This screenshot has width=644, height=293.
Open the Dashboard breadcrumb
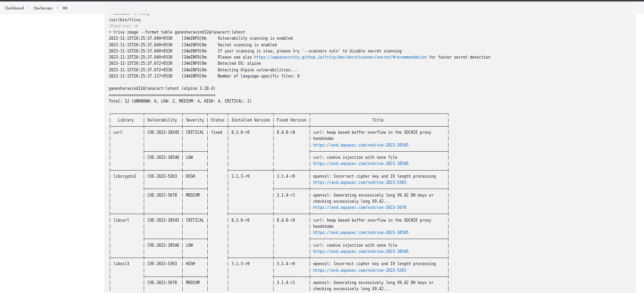(15, 8)
